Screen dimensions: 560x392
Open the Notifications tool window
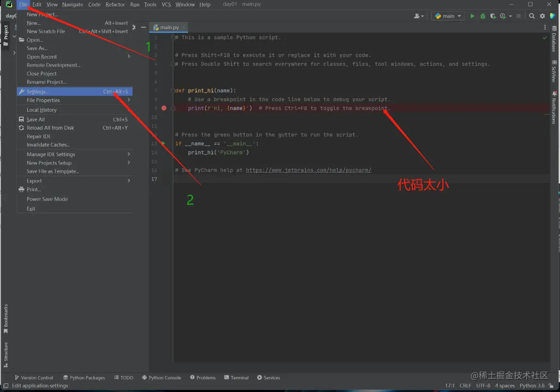coord(554,107)
